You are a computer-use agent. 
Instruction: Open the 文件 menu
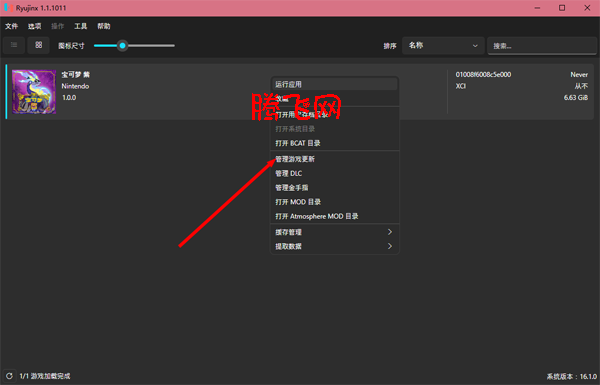tap(11, 26)
